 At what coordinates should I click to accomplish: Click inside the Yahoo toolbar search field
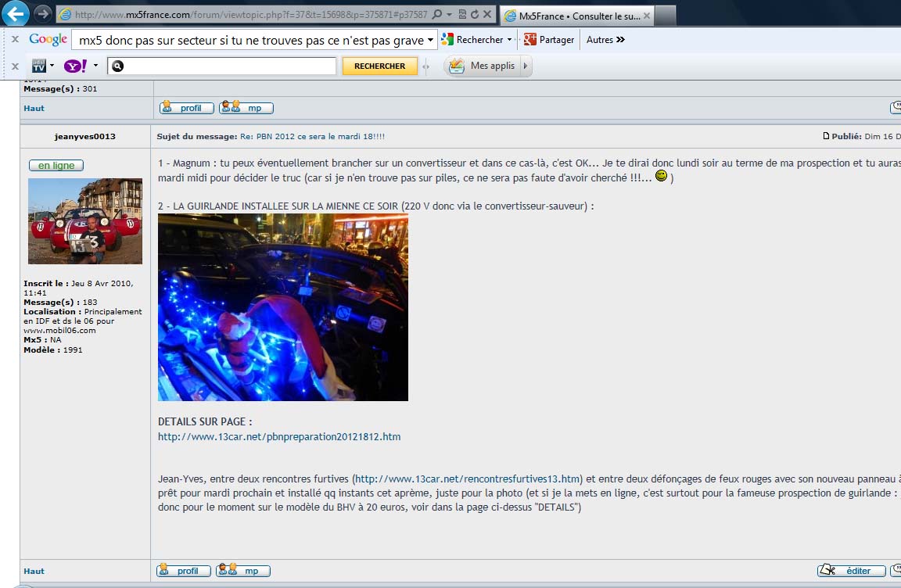(227, 66)
